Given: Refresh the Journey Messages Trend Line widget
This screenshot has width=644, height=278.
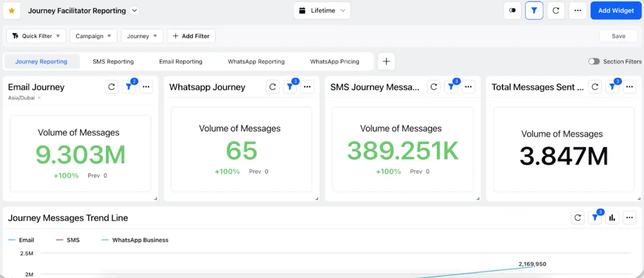Looking at the screenshot, I should pyautogui.click(x=578, y=218).
